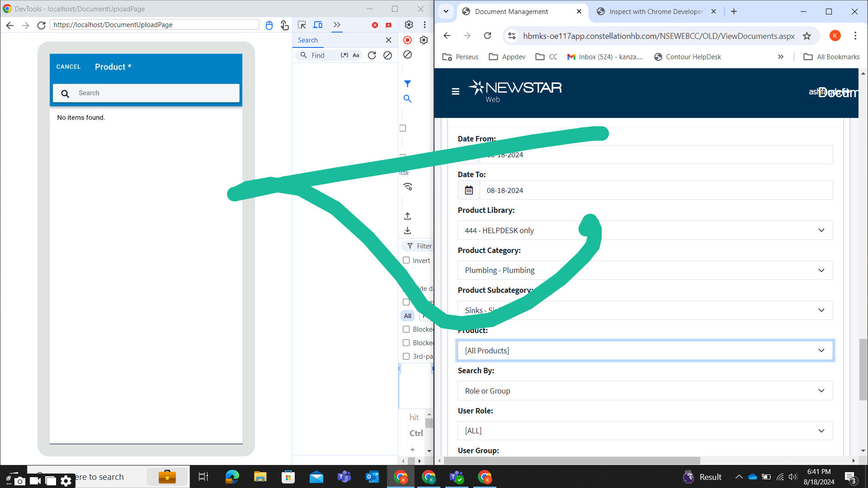Click the export HAR download icon
This screenshot has height=488, width=868.
click(x=407, y=230)
